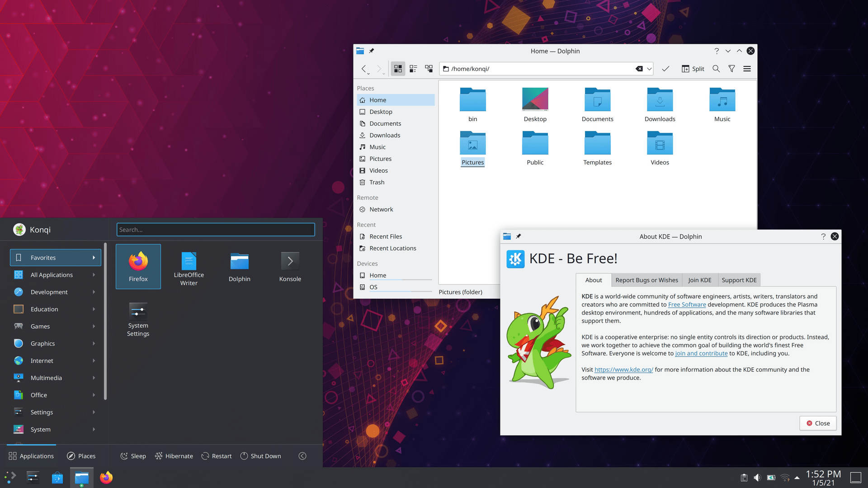This screenshot has height=488, width=868.
Task: Switch launcher to Places tab
Action: [81, 456]
